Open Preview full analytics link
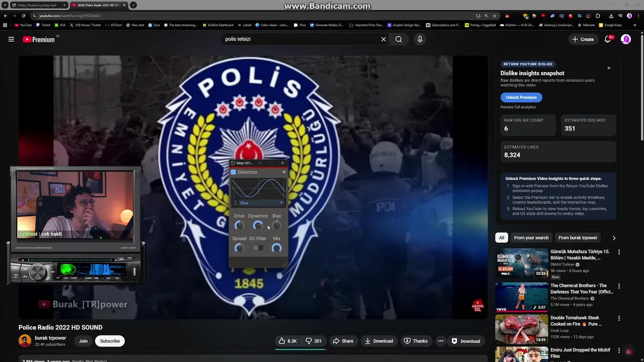Viewport: 644px width, 362px height. pyautogui.click(x=518, y=107)
